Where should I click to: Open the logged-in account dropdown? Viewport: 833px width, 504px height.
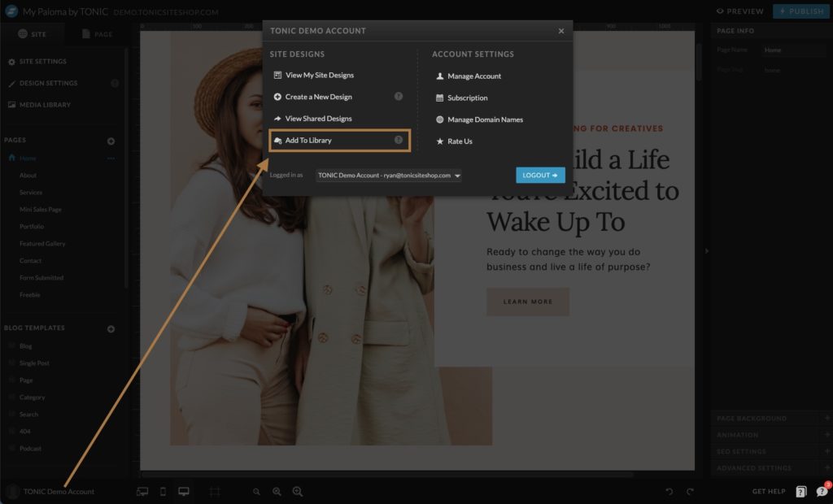pyautogui.click(x=388, y=175)
